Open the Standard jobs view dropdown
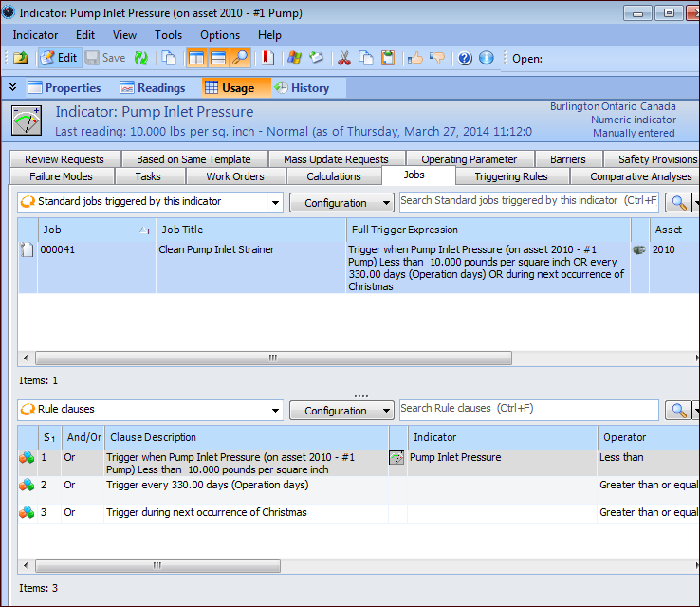The image size is (700, 607). tap(150, 202)
